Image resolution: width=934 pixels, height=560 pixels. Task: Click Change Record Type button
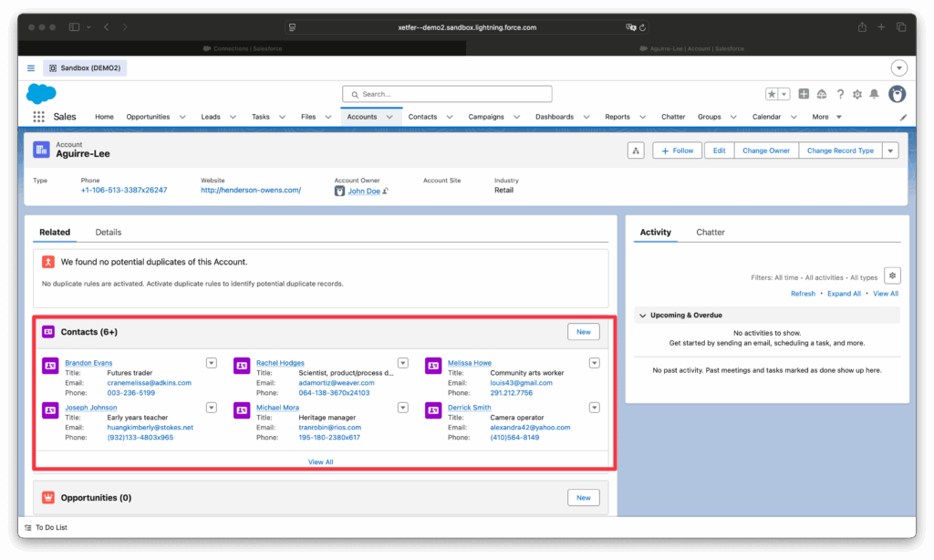click(x=840, y=150)
